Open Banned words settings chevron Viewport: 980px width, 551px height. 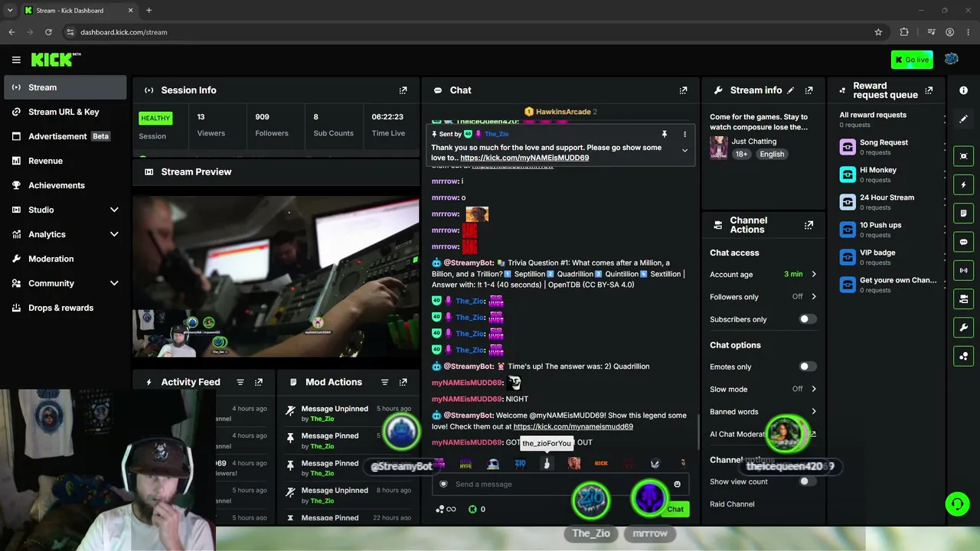pos(814,412)
